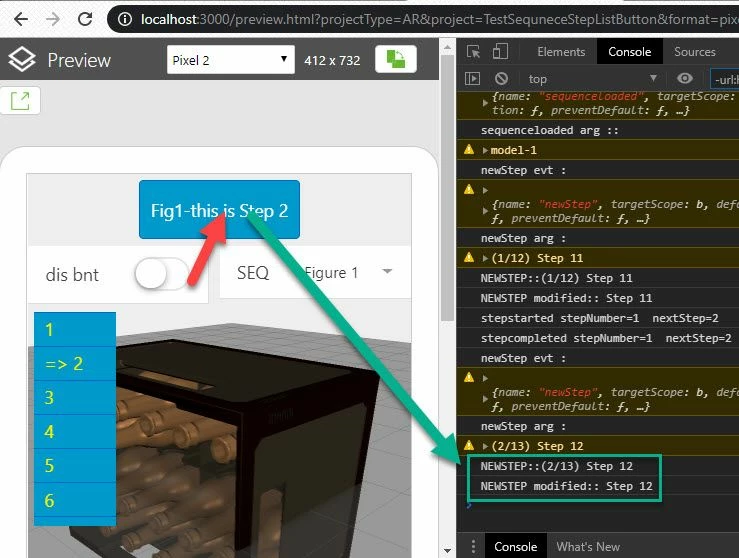Screen dimensions: 739x558
Task: Expand the (2/13) Step 12 entry
Action: [485, 446]
